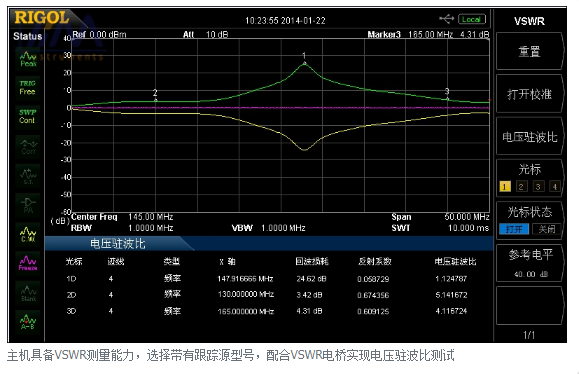
Task: Select the TRIG Free status icon
Action: (28, 88)
